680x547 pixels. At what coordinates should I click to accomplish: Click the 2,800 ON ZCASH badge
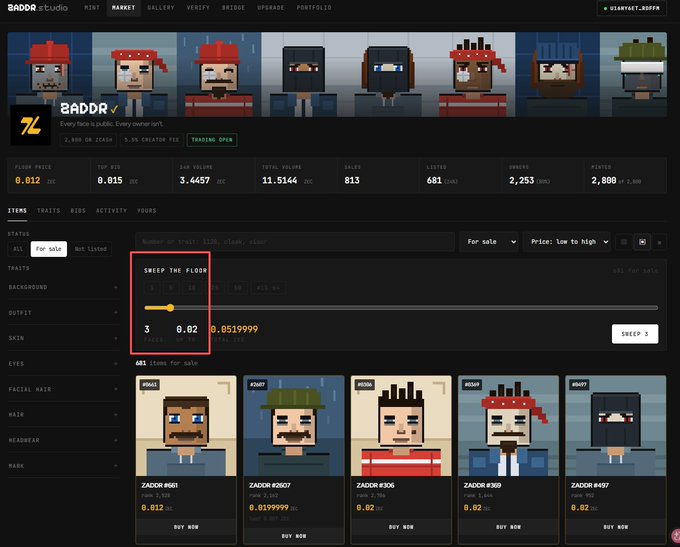coord(88,140)
